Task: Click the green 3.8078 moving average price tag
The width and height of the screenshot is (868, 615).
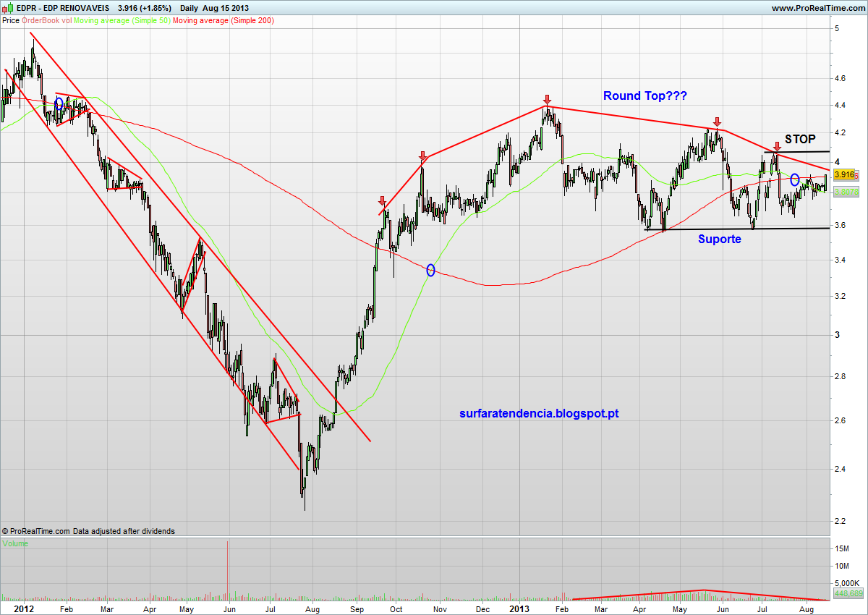Action: [845, 192]
